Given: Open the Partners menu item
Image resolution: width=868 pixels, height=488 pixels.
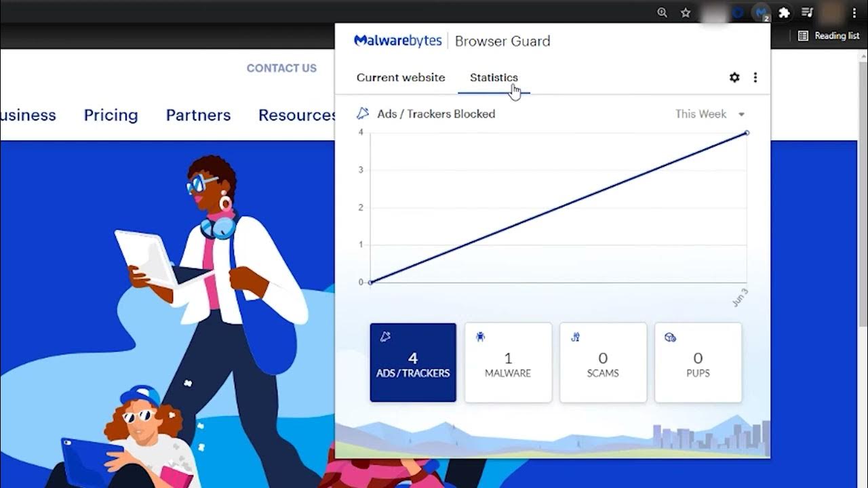Looking at the screenshot, I should 198,115.
